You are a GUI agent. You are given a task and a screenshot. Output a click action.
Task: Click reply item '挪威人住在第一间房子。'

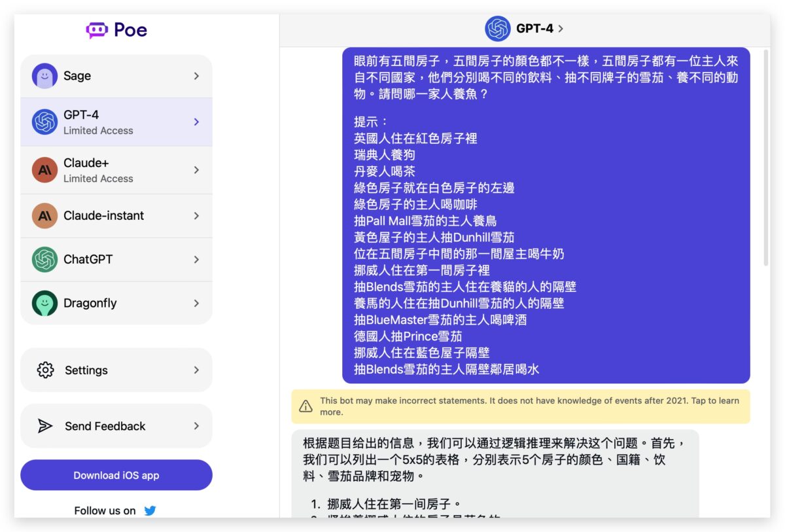click(x=394, y=505)
